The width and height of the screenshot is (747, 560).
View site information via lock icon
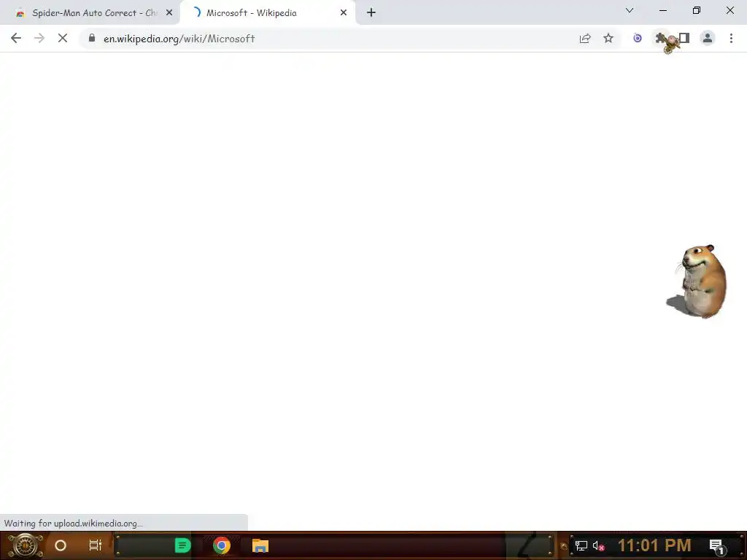pyautogui.click(x=92, y=38)
